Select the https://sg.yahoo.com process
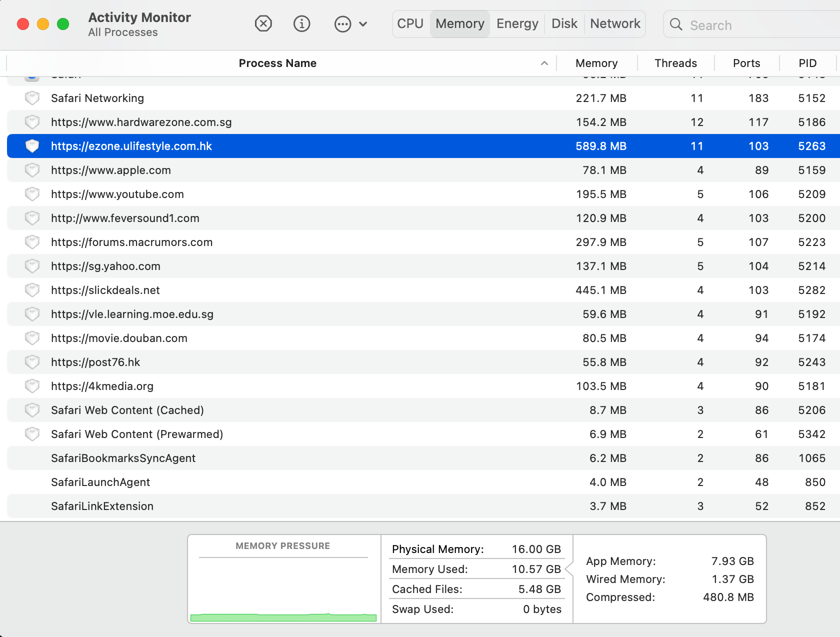 [x=105, y=266]
